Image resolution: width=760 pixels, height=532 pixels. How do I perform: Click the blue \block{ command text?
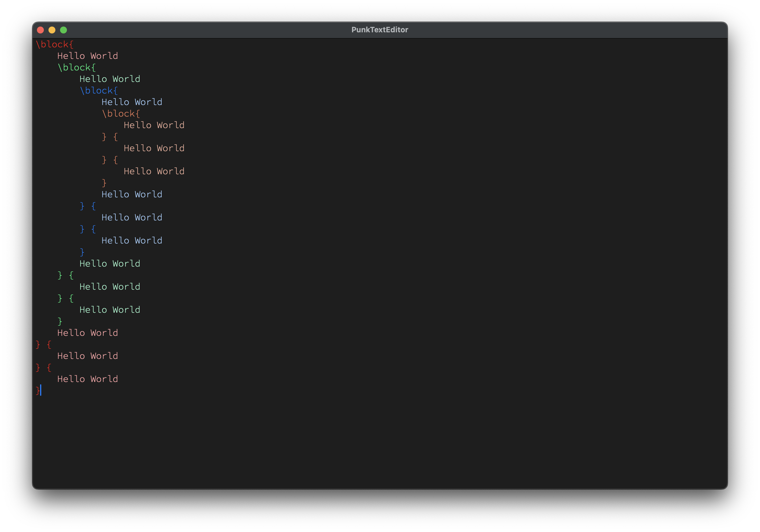[x=99, y=91]
